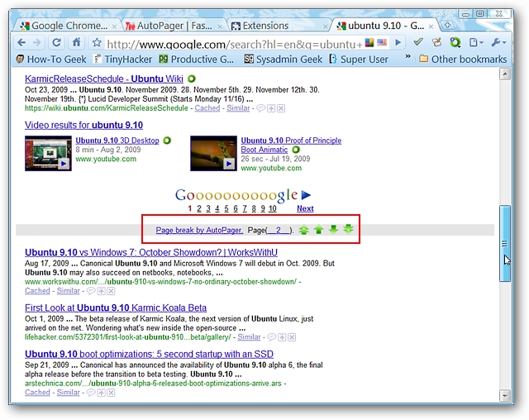529x420 pixels.
Task: Click the comment bubble on the lifehacker result
Action: tap(272, 337)
